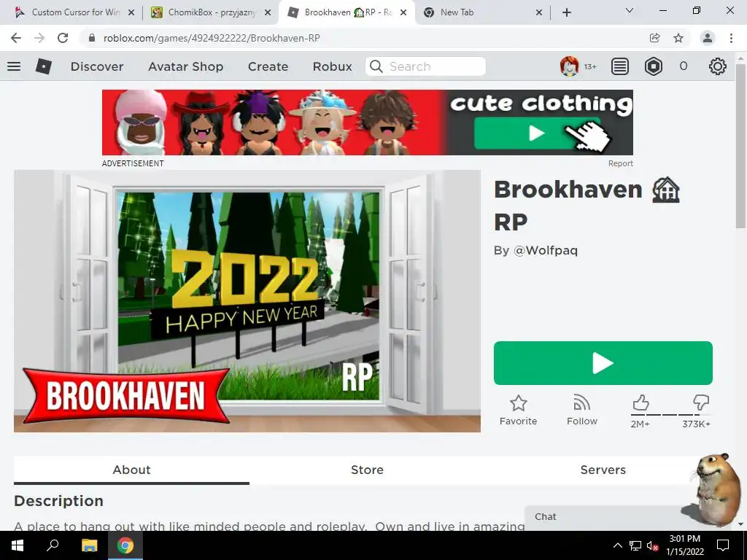Screen dimensions: 747x560
Task: Open the Avatar Shop page
Action: coord(185,66)
